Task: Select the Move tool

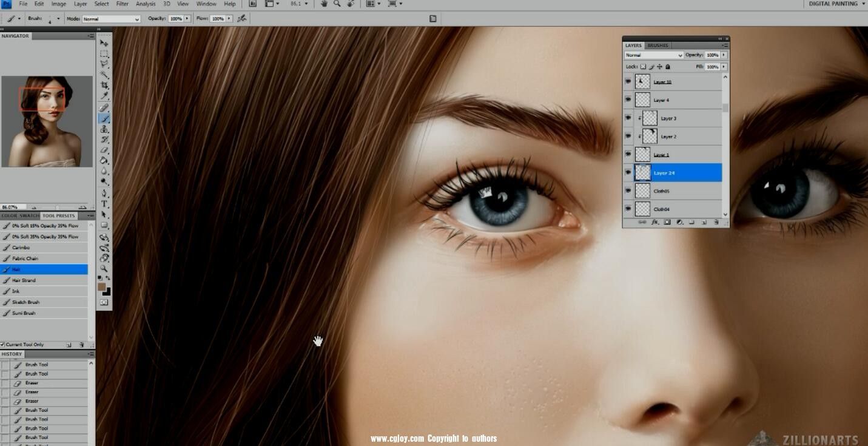Action: point(104,43)
